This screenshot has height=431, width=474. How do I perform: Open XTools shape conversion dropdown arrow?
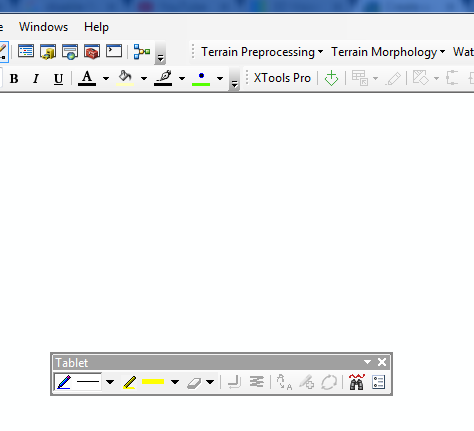pos(436,79)
